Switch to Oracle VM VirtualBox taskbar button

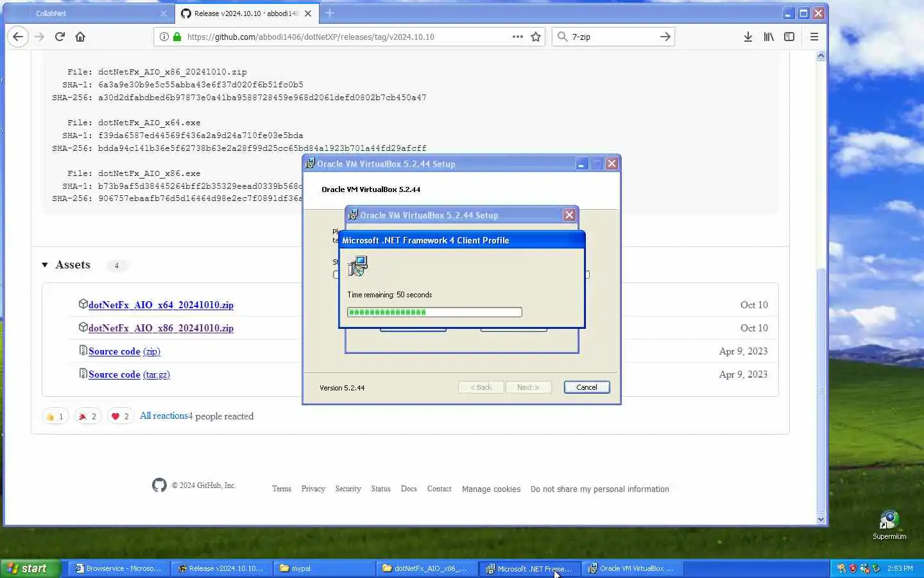click(x=633, y=568)
